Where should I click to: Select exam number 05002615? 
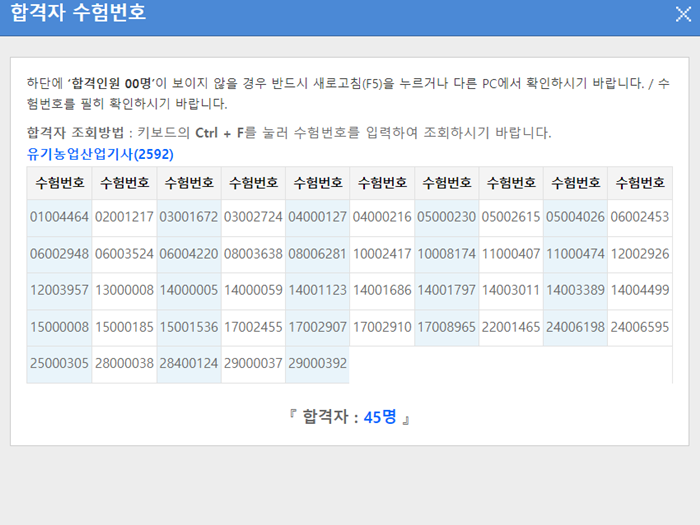pyautogui.click(x=511, y=217)
